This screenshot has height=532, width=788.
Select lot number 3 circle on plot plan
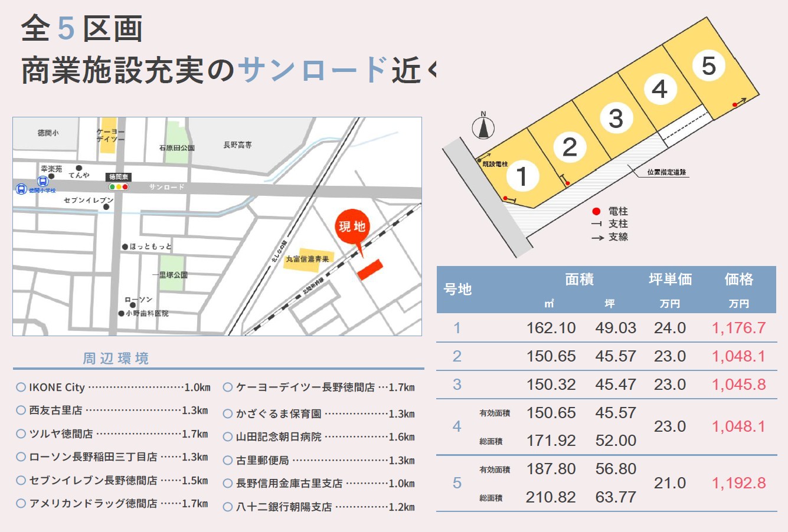coord(616,118)
